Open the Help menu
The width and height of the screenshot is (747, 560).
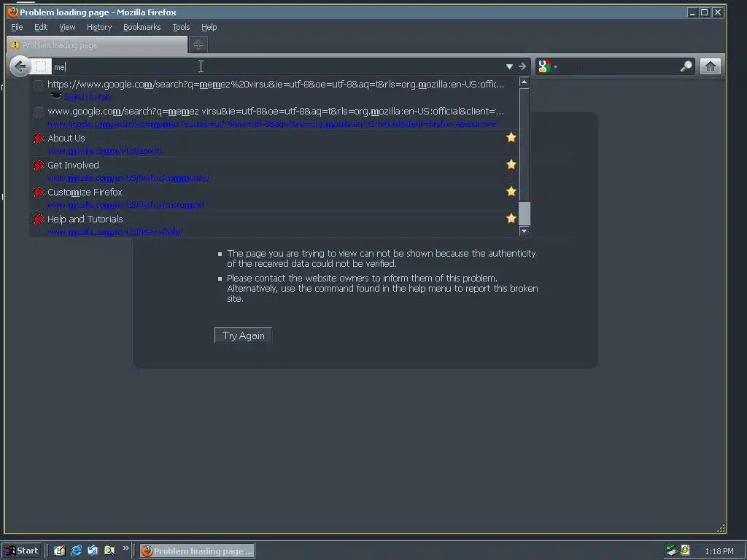[209, 27]
